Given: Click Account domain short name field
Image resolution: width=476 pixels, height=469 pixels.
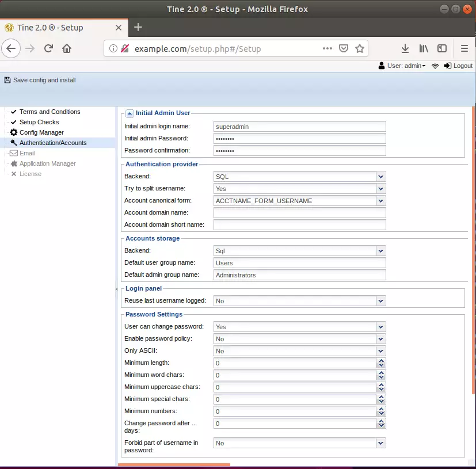Looking at the screenshot, I should point(300,225).
